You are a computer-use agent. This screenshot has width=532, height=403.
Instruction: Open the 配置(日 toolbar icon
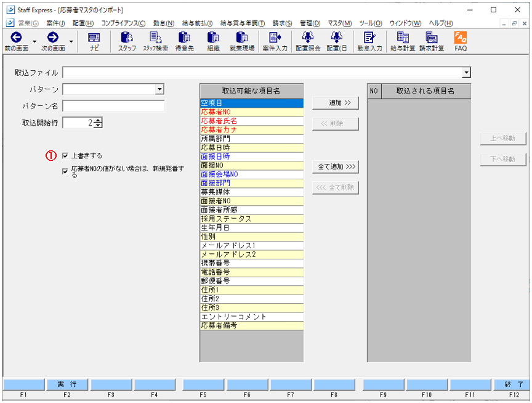(x=337, y=41)
